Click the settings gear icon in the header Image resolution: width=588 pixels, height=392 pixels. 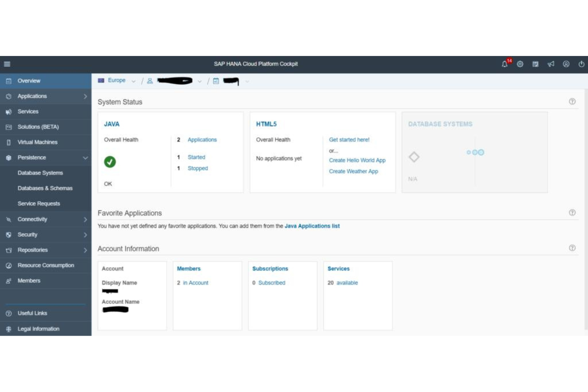point(520,64)
